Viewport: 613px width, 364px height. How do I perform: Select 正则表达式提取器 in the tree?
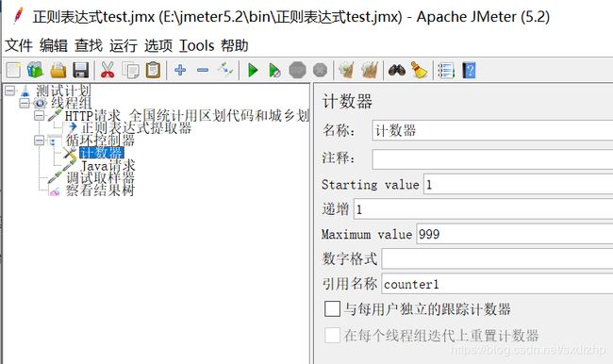tap(136, 128)
